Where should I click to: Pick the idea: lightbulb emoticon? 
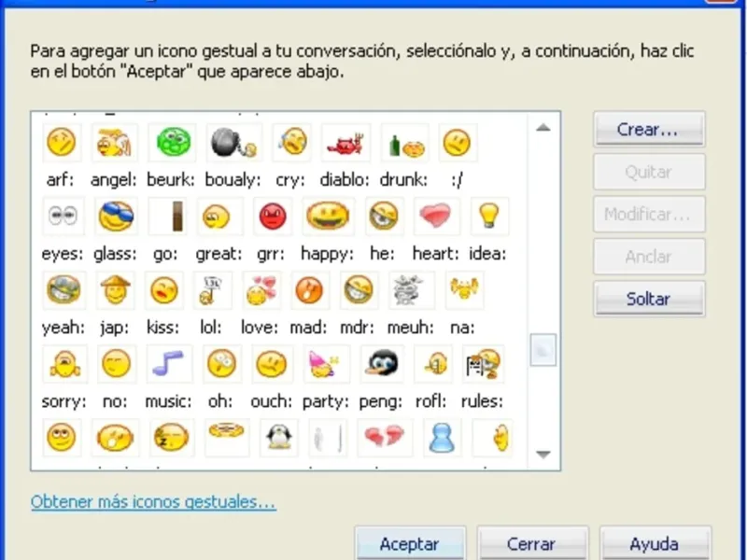pos(489,217)
